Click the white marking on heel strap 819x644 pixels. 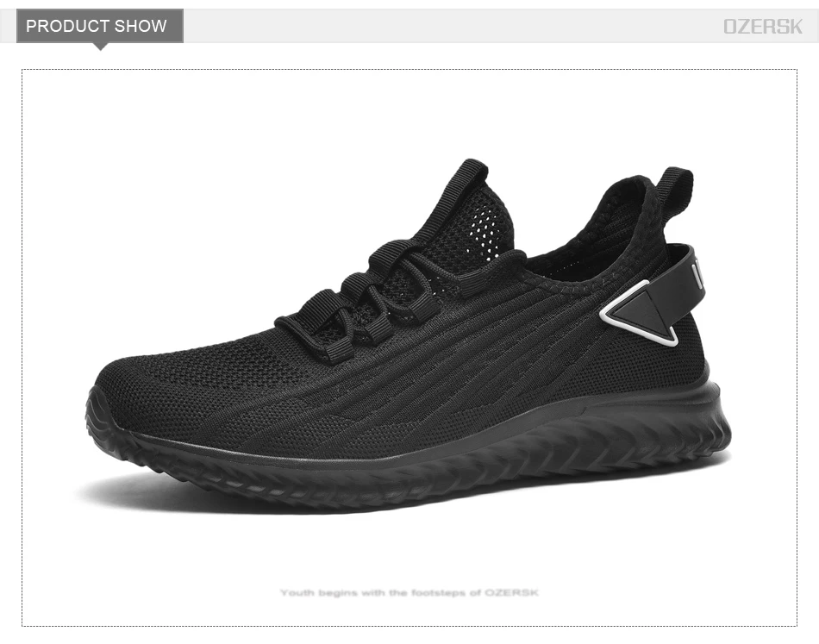coord(697,276)
